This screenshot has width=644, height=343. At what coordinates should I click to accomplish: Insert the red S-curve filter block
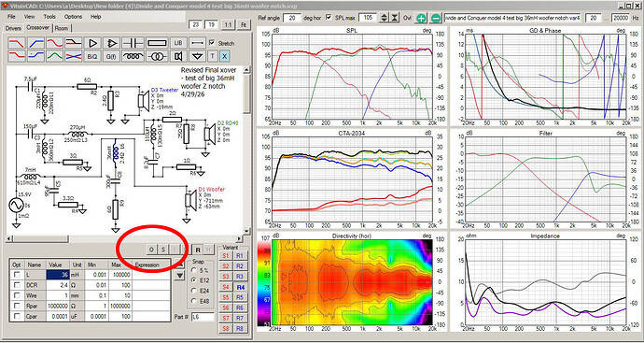[55, 43]
